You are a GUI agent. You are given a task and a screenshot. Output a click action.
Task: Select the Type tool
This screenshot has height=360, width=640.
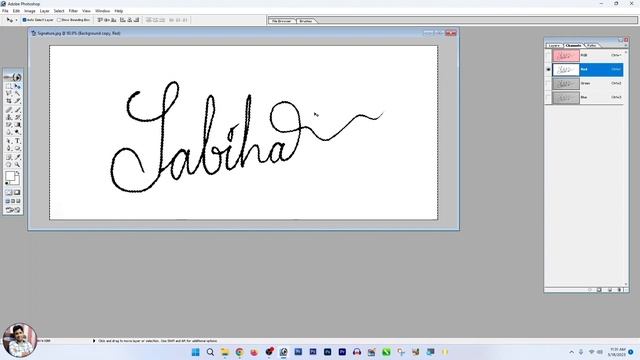point(18,141)
